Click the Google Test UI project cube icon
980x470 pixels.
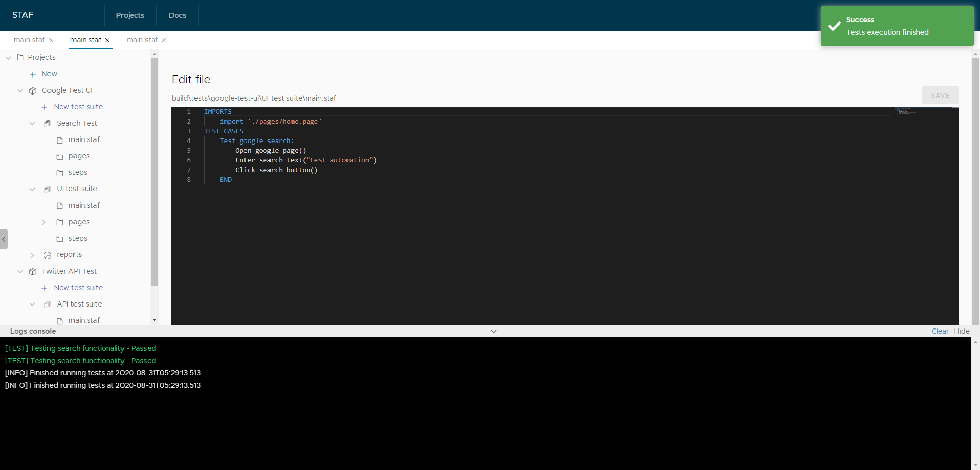[x=33, y=91]
